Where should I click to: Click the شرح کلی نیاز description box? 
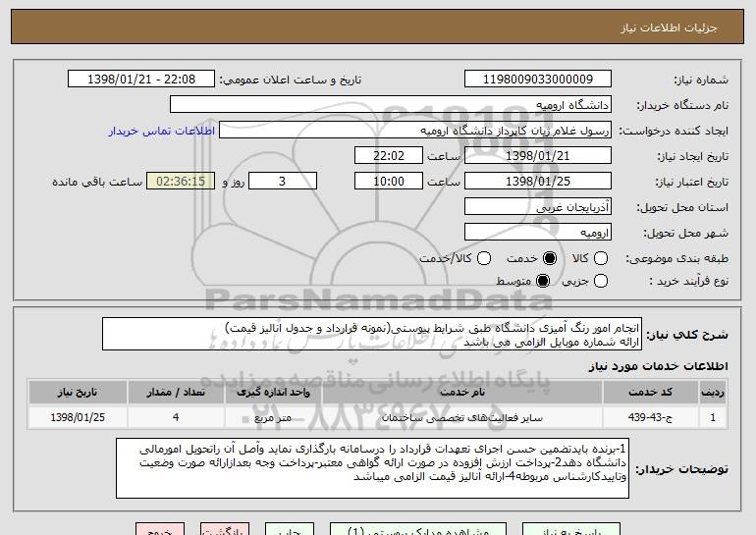(x=372, y=334)
